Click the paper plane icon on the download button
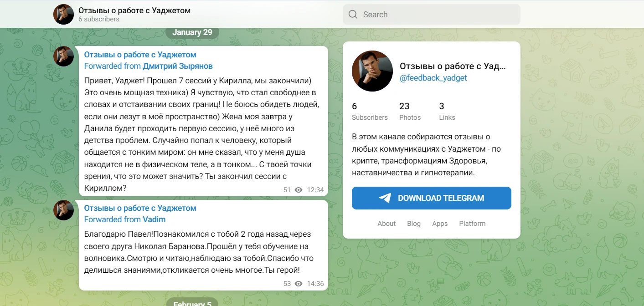 coord(385,198)
